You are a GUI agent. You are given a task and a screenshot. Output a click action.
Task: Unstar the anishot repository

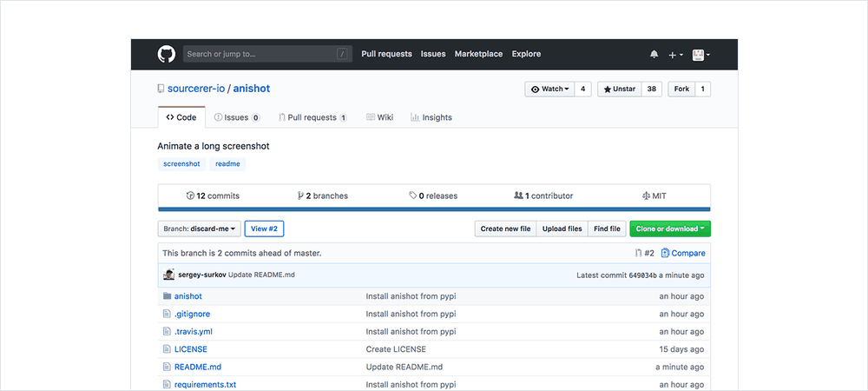point(620,89)
